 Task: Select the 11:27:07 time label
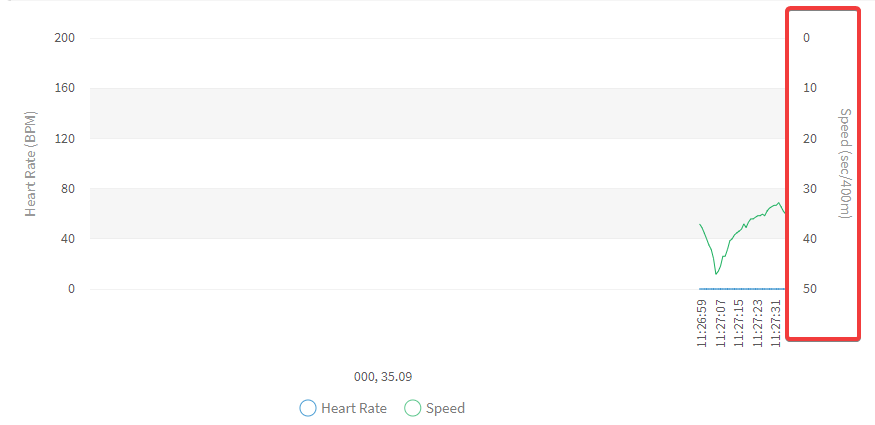point(720,322)
